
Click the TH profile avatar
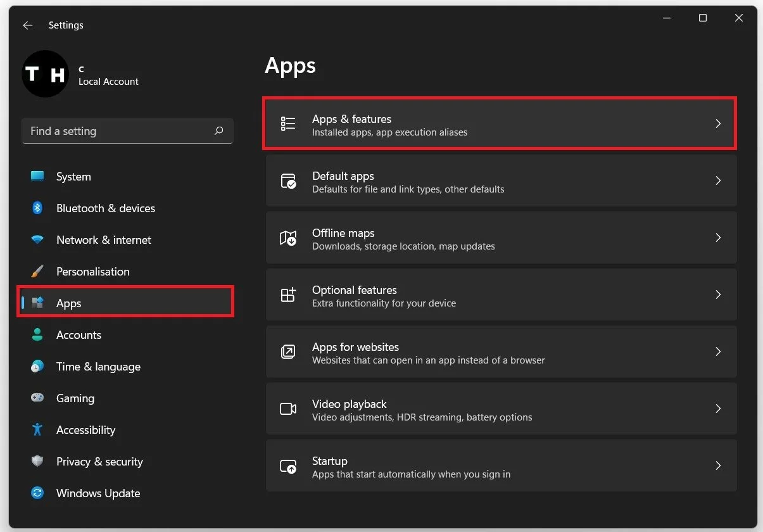(x=45, y=75)
